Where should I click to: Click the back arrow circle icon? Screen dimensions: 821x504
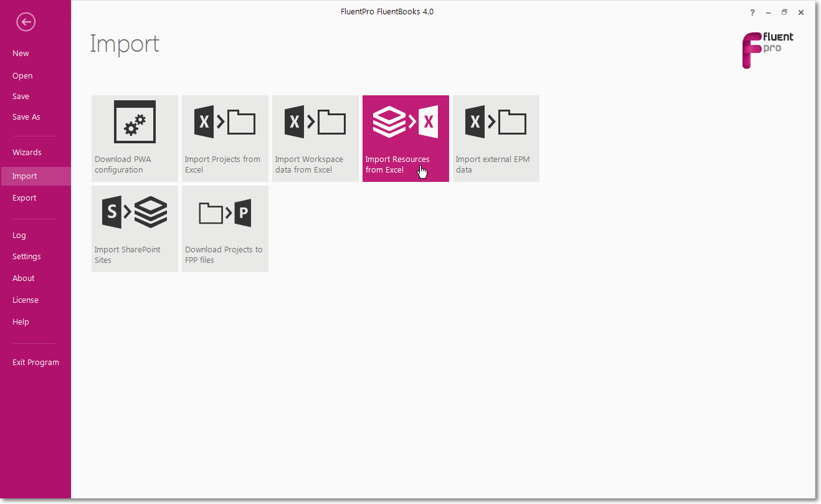(x=26, y=22)
